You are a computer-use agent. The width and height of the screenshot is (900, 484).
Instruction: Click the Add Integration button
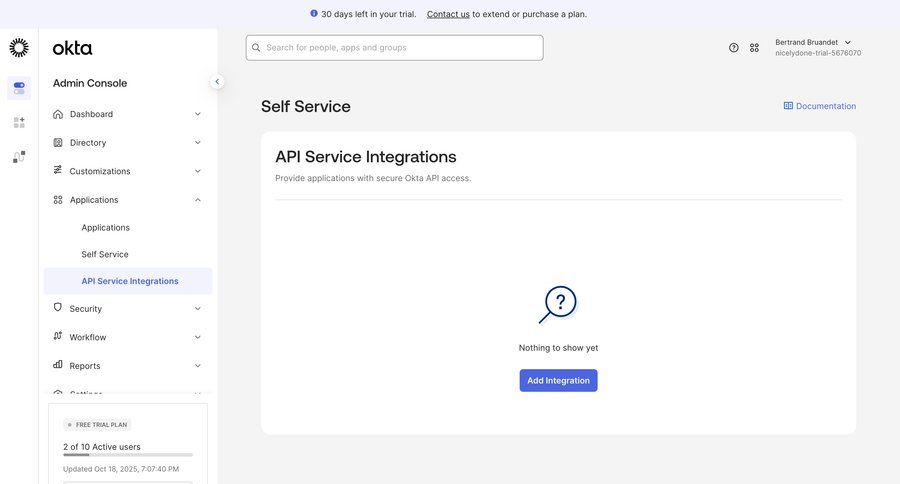click(x=558, y=381)
